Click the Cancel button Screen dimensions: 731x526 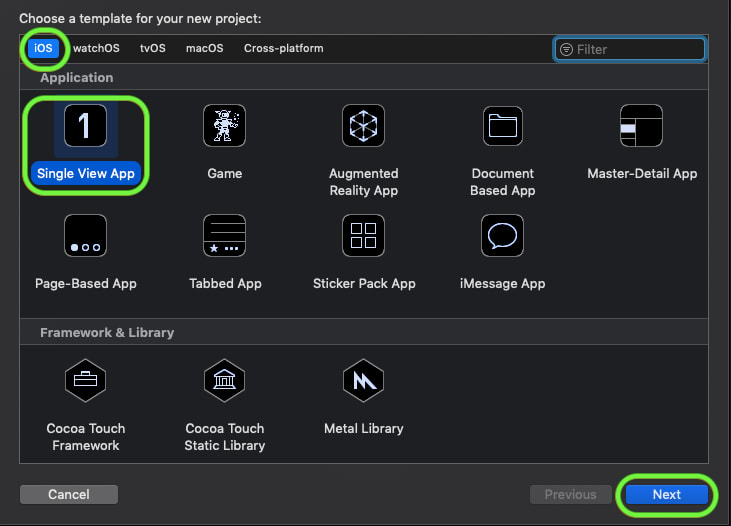pyautogui.click(x=69, y=494)
